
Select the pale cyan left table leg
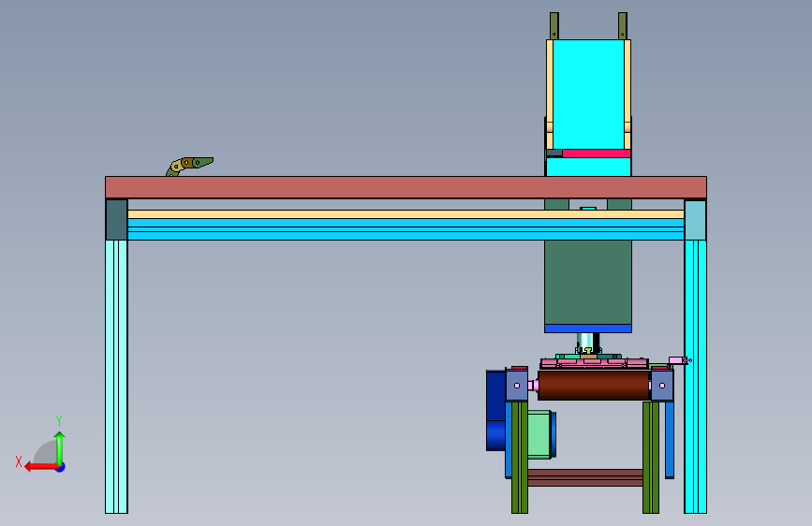(116, 376)
